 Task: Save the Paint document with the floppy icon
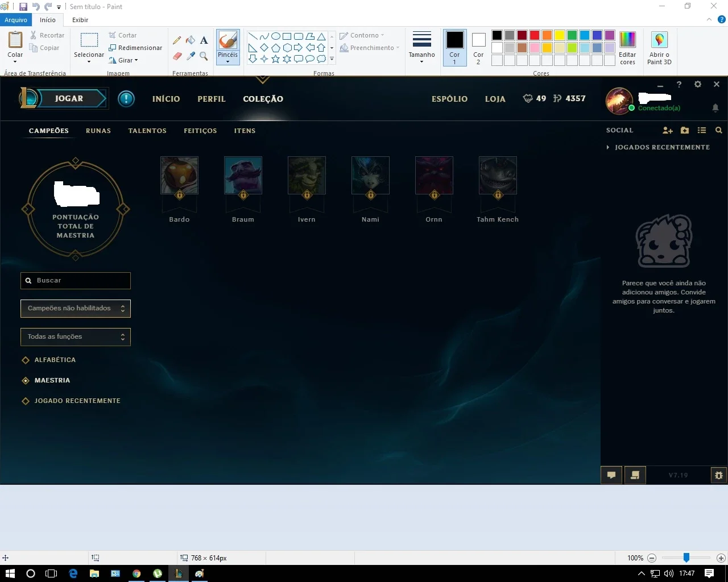tap(23, 7)
